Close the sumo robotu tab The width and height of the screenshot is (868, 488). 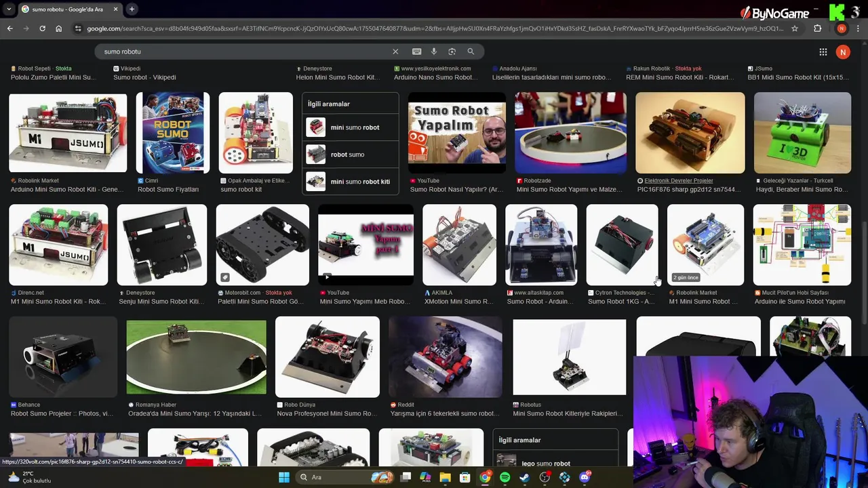115,9
